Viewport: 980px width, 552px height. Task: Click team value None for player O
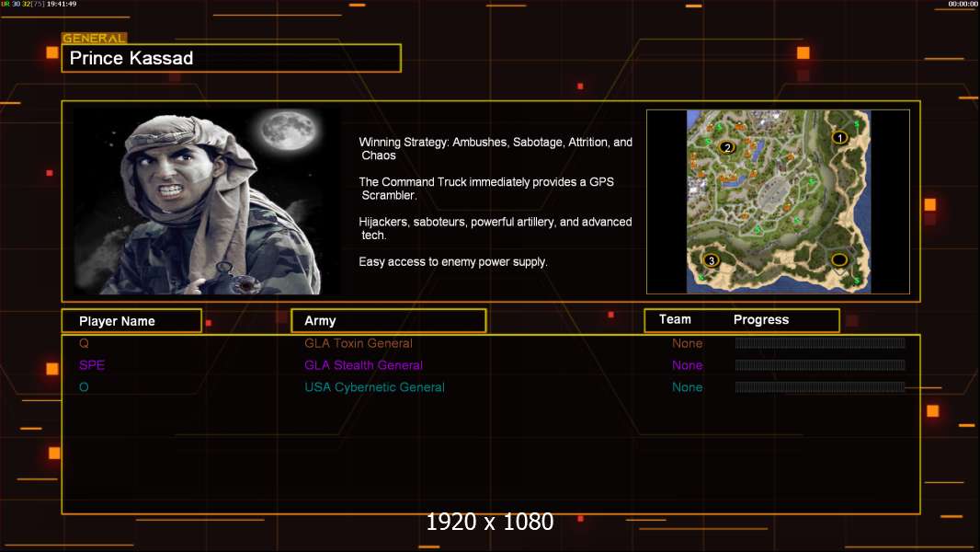click(687, 387)
